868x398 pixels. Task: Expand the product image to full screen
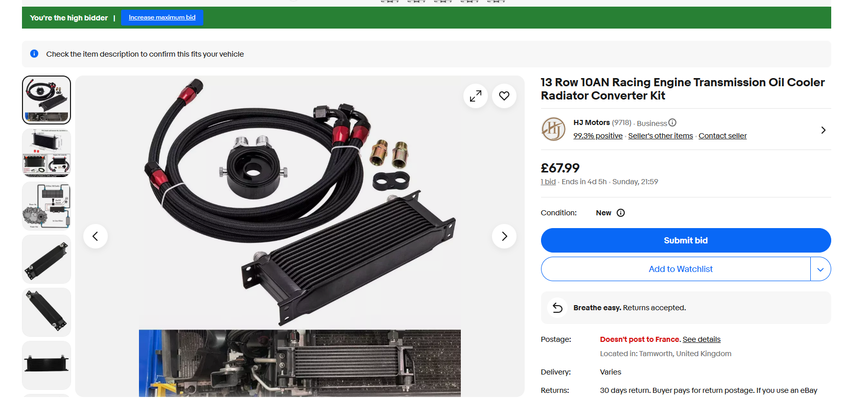475,96
